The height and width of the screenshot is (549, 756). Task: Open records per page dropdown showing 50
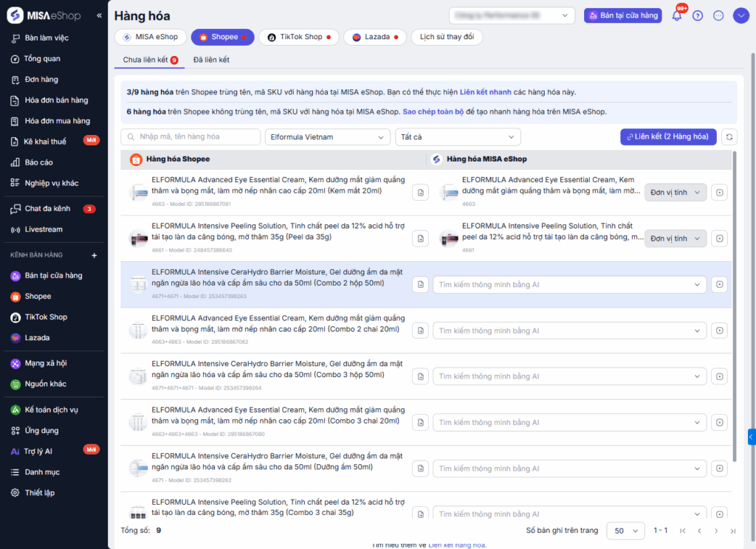[625, 531]
